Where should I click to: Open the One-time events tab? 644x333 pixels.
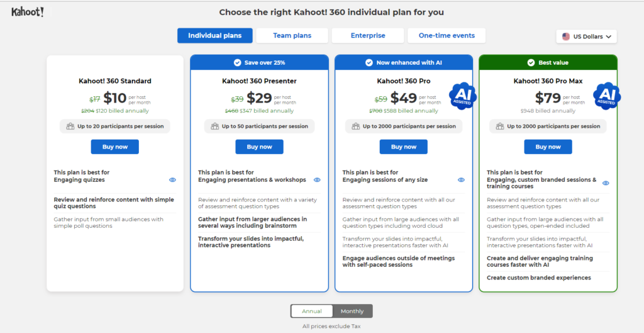click(x=447, y=36)
